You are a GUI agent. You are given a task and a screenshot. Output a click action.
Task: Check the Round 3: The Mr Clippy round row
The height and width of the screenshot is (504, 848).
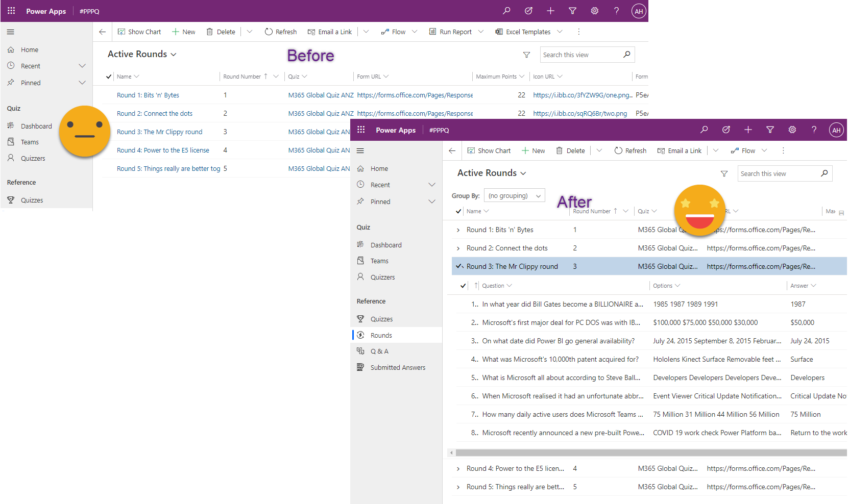point(458,266)
